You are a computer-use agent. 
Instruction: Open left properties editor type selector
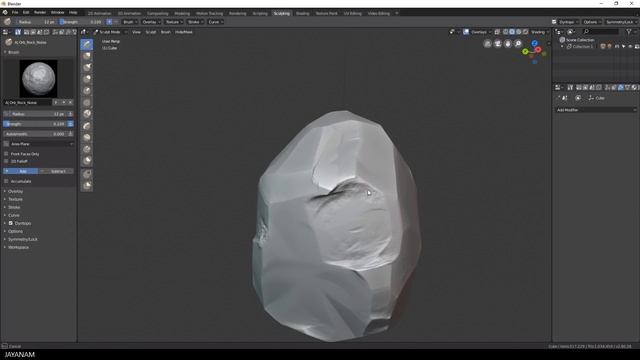[x=6, y=32]
